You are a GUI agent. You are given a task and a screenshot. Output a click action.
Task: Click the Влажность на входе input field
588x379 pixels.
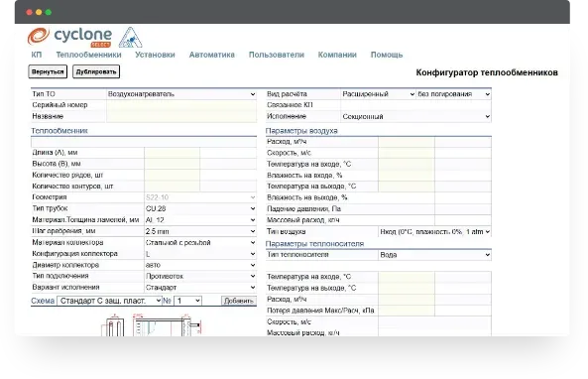(407, 176)
